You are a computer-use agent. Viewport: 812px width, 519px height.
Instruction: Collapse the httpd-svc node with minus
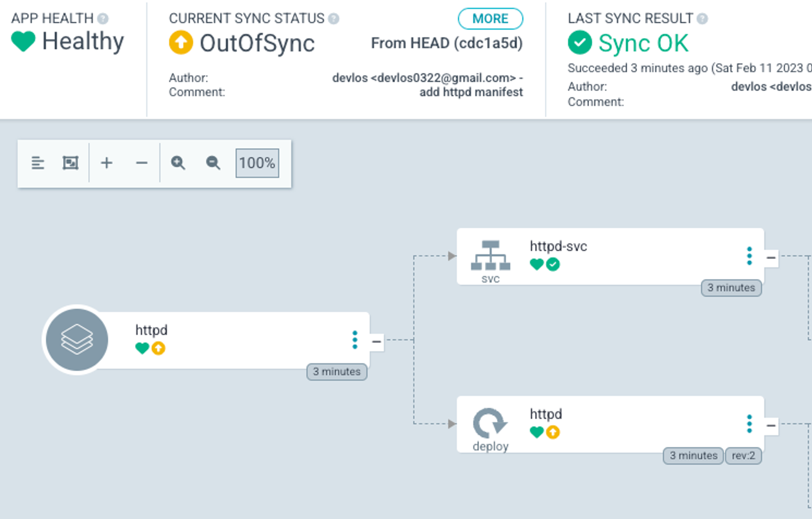pos(771,258)
